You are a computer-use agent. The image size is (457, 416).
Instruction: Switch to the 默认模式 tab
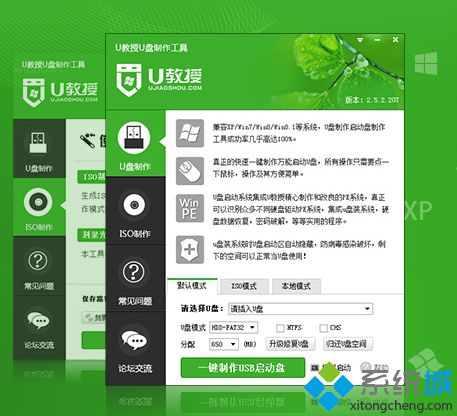[x=192, y=286]
